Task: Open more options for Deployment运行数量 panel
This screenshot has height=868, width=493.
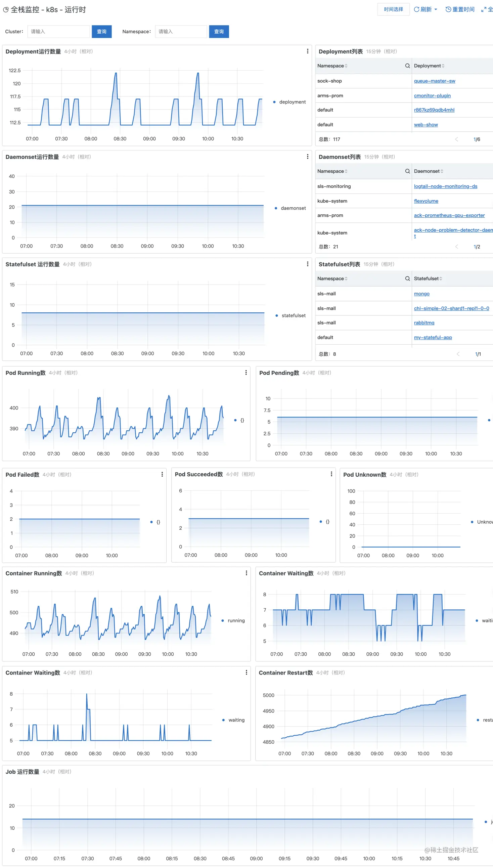Action: click(307, 51)
